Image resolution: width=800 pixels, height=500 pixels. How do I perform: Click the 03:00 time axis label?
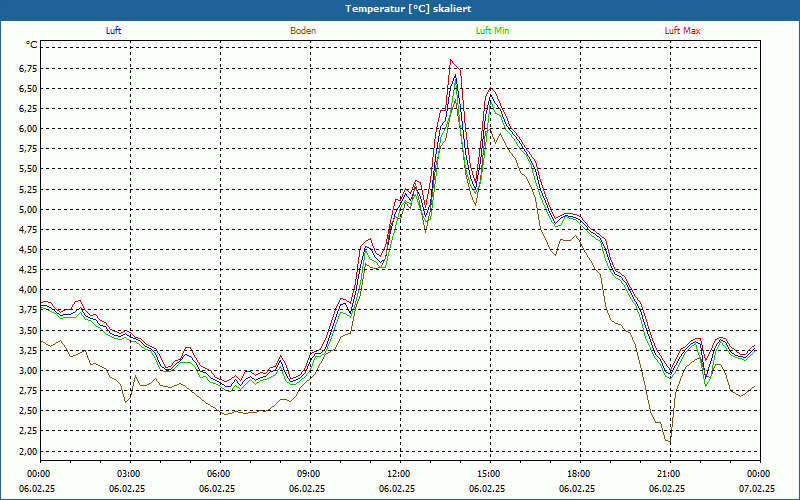coord(130,474)
